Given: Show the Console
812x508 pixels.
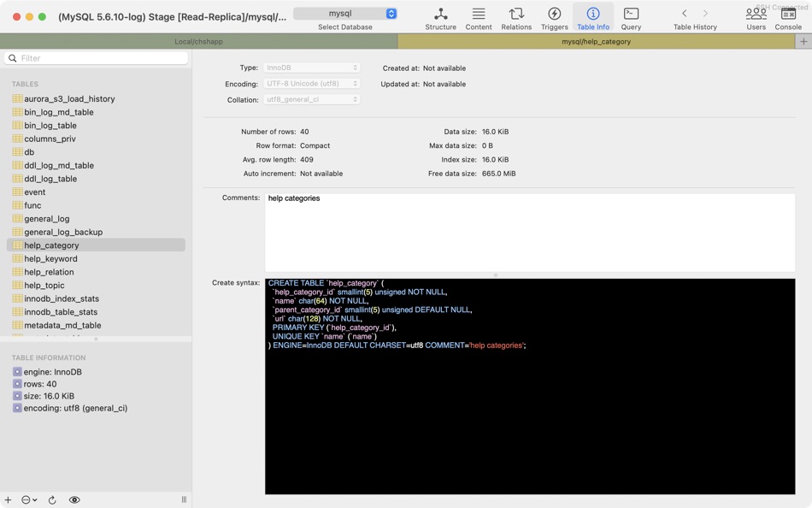Looking at the screenshot, I should 788,18.
